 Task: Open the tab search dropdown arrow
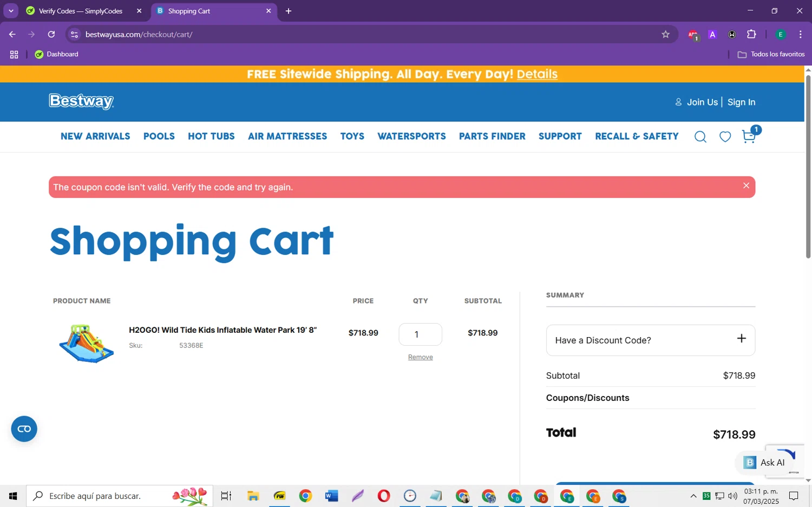coord(11,11)
